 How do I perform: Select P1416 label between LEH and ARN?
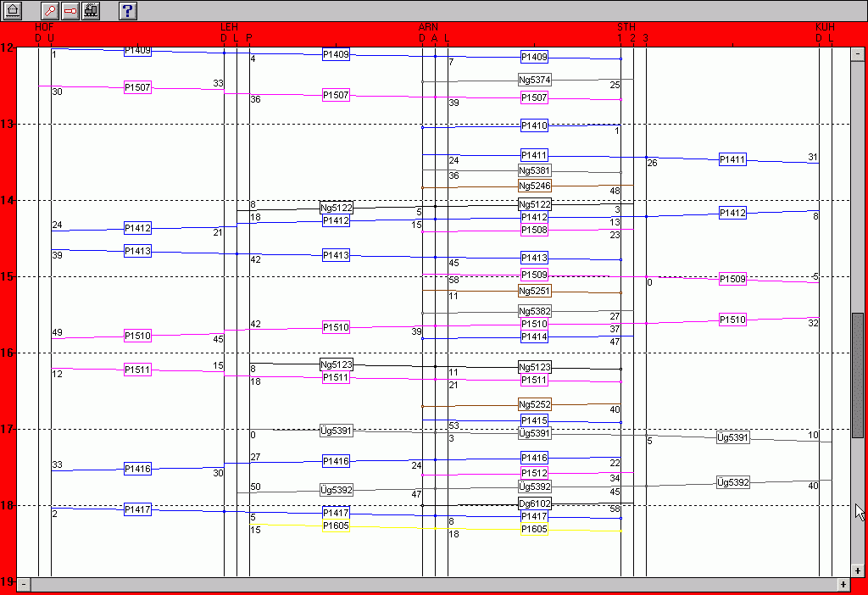point(336,462)
